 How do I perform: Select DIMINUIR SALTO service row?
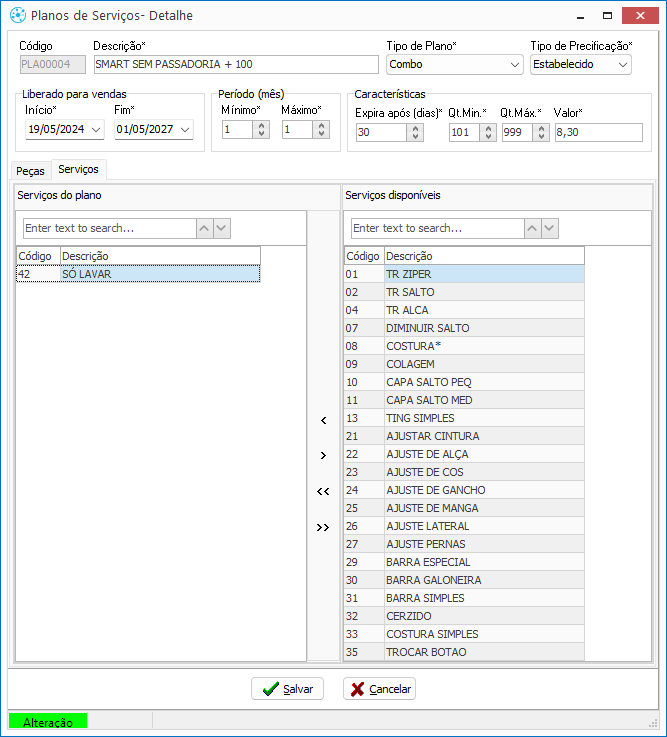pyautogui.click(x=464, y=328)
